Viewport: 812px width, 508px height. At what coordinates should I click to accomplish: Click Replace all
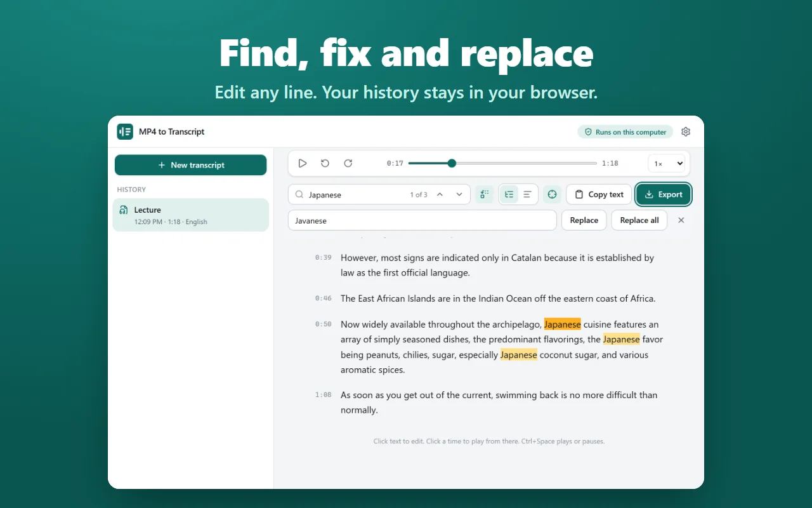tap(639, 220)
